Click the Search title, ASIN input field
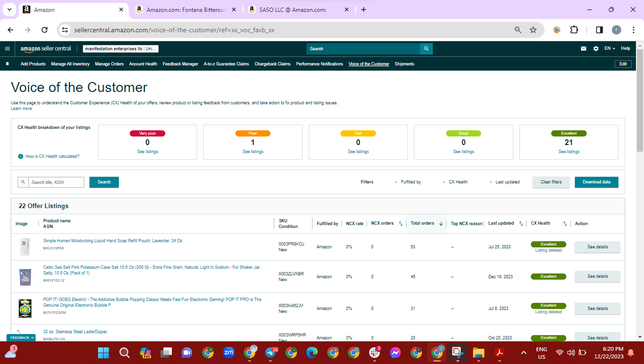This screenshot has height=364, width=644. coord(57,182)
